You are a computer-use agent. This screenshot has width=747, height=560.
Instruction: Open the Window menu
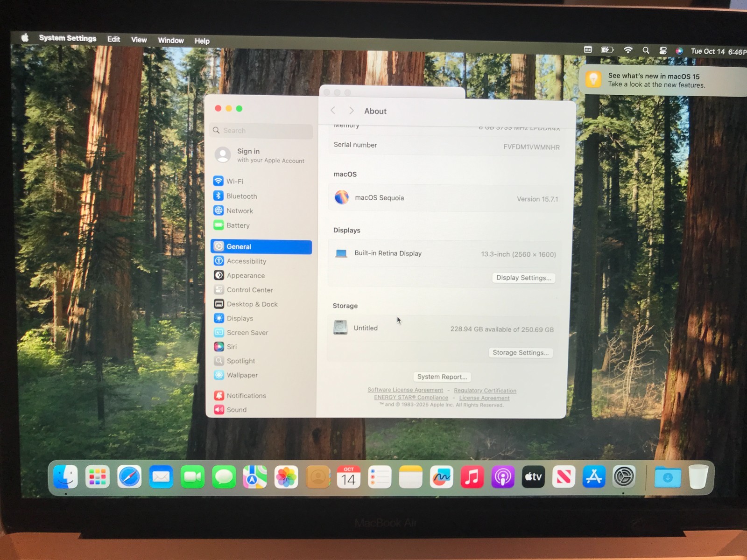coord(171,41)
